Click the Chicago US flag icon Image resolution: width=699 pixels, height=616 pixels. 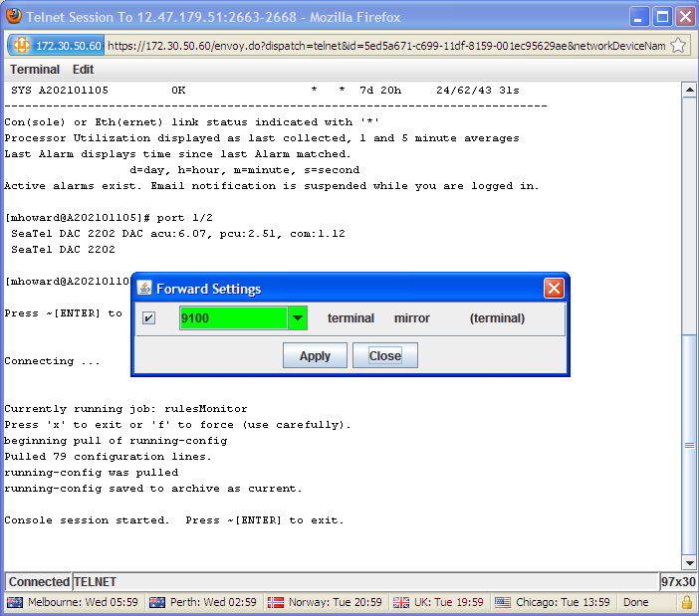click(503, 602)
